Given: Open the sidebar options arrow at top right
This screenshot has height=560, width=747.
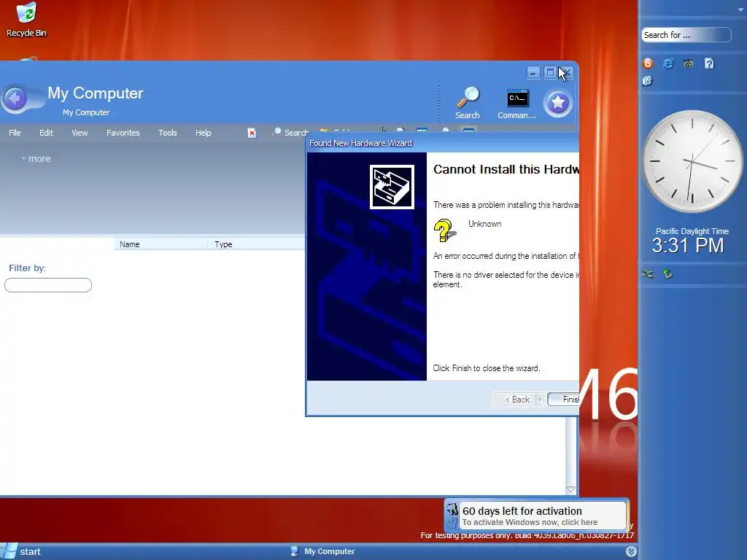Looking at the screenshot, I should click(x=740, y=9).
